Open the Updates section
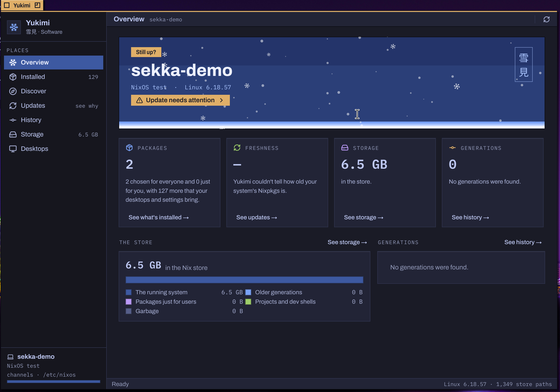The height and width of the screenshot is (392, 560). coord(54,106)
